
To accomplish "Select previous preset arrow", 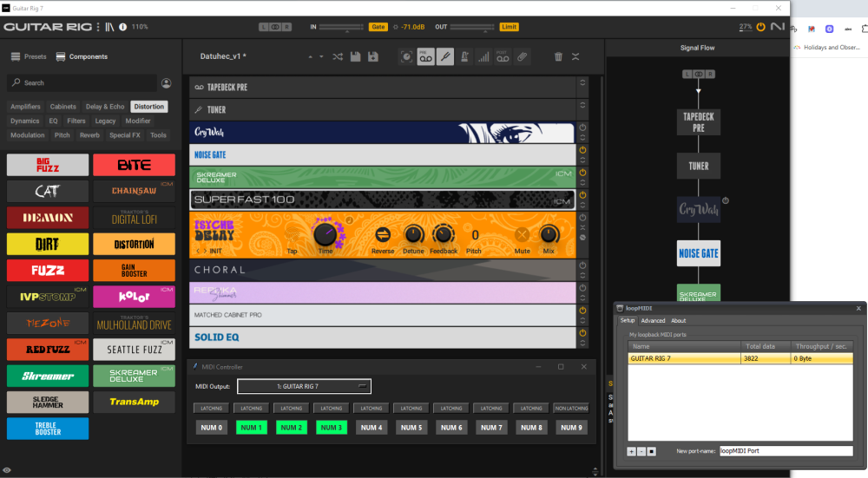I will click(x=310, y=57).
